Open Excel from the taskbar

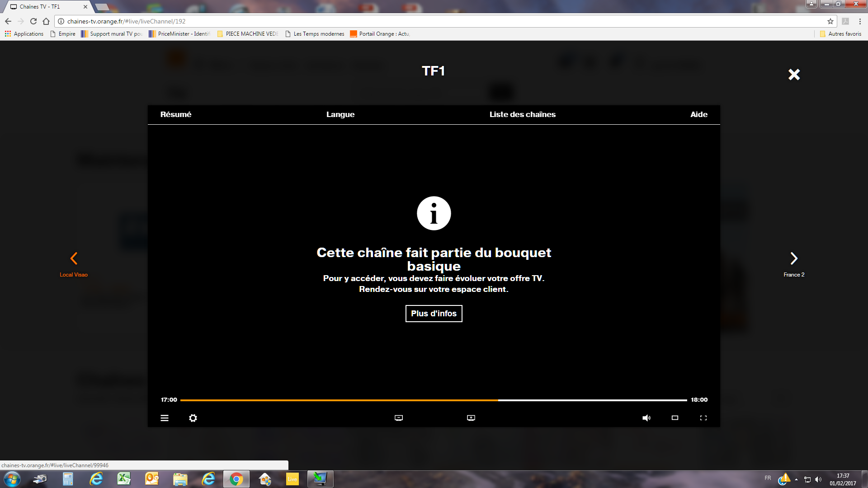tap(124, 479)
